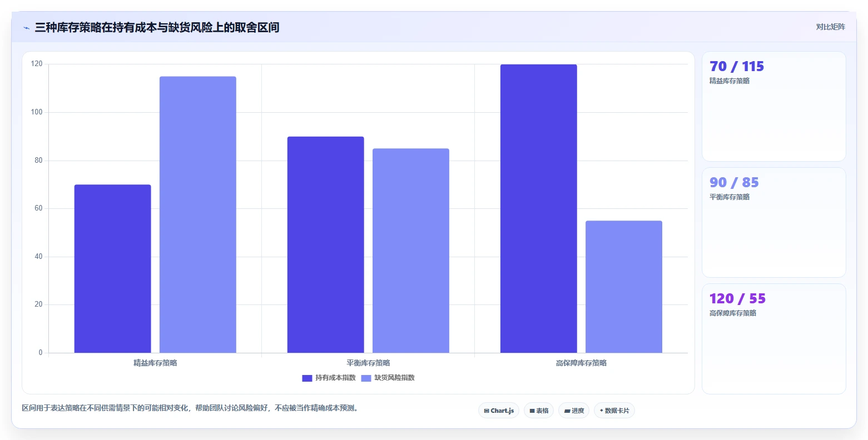Click the 精益库存策略 stockout risk bar
This screenshot has height=440, width=868.
[198, 214]
